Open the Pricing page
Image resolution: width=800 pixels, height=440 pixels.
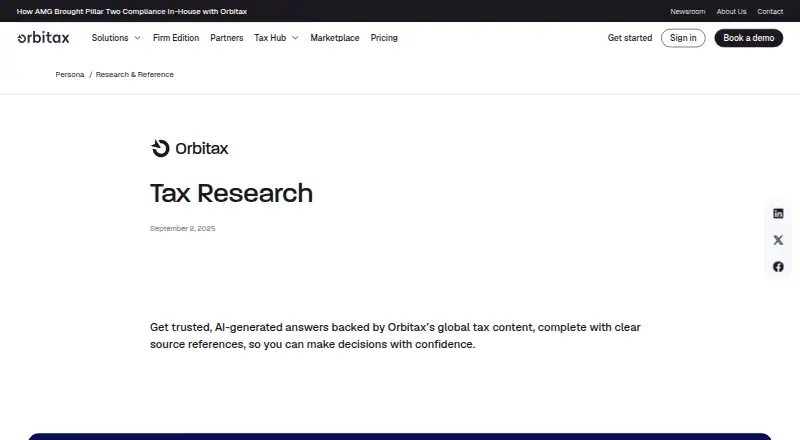(x=384, y=38)
